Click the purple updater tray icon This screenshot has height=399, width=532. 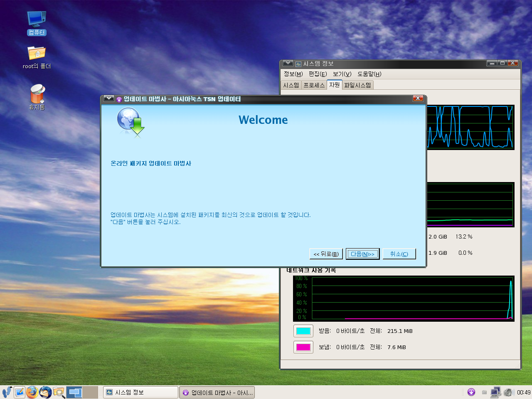[x=471, y=392]
